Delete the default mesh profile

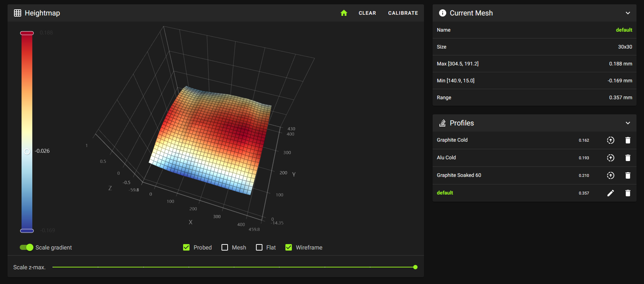point(627,193)
